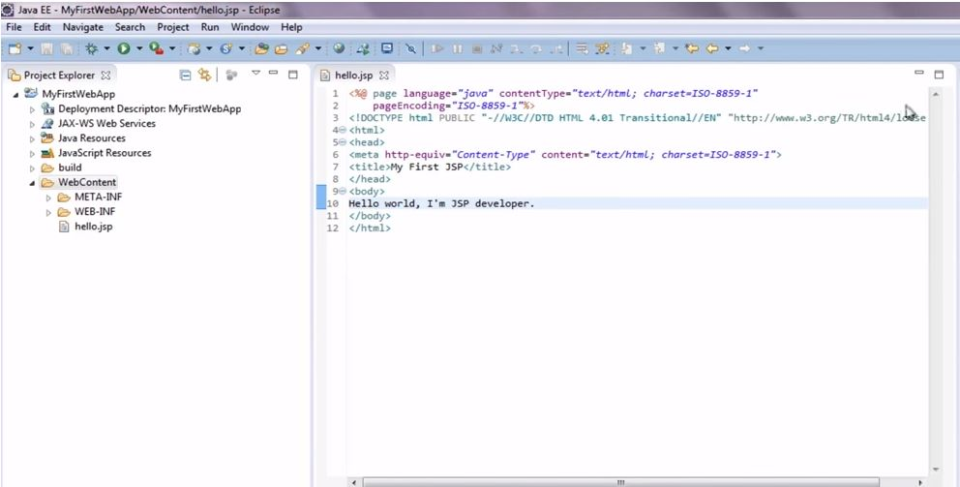Collapse the body tag fold on line 9
The image size is (960, 487).
[343, 191]
